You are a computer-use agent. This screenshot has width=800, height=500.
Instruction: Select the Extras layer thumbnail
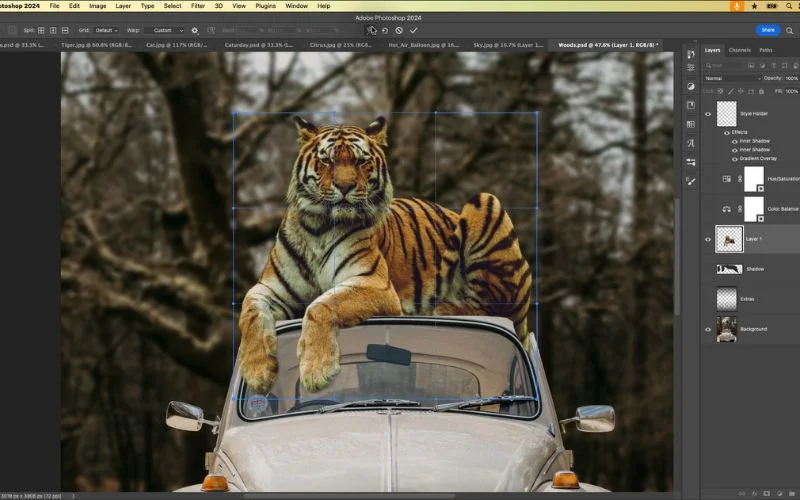click(x=727, y=299)
